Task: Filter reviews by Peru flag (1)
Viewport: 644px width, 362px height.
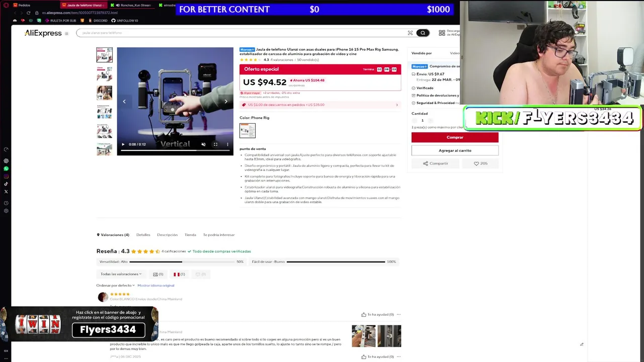Action: [179, 274]
